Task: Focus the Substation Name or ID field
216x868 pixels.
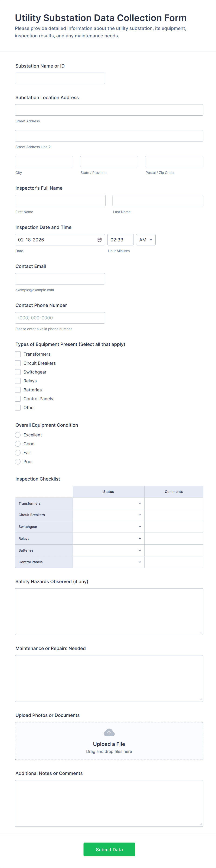Action: point(60,78)
